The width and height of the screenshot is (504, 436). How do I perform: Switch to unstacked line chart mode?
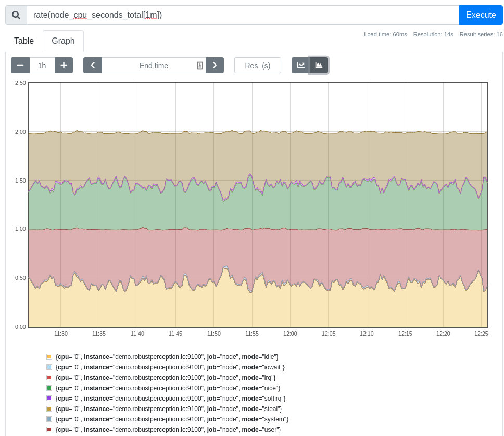click(x=300, y=65)
